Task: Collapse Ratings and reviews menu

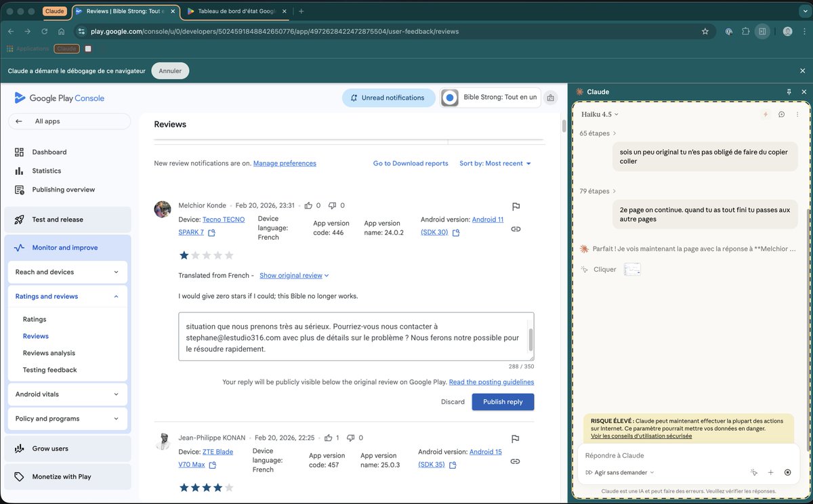Action: 67,297
